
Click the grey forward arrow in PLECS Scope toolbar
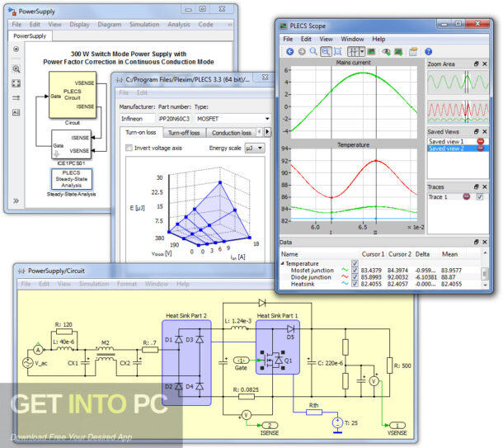[302, 52]
